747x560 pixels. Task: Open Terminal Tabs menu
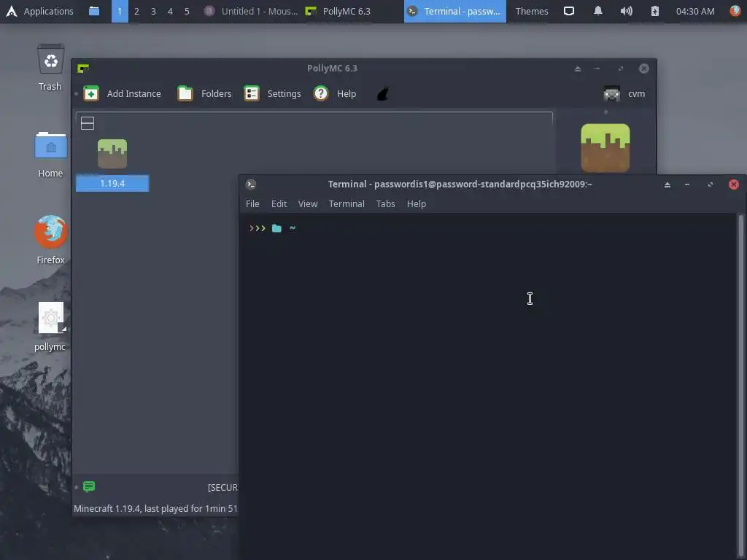(385, 204)
